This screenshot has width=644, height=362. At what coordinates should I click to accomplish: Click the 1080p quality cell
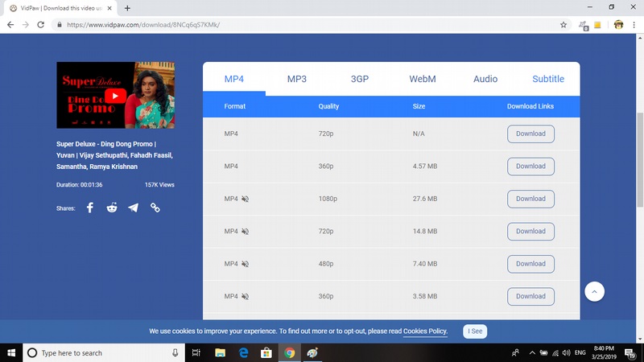tap(328, 199)
